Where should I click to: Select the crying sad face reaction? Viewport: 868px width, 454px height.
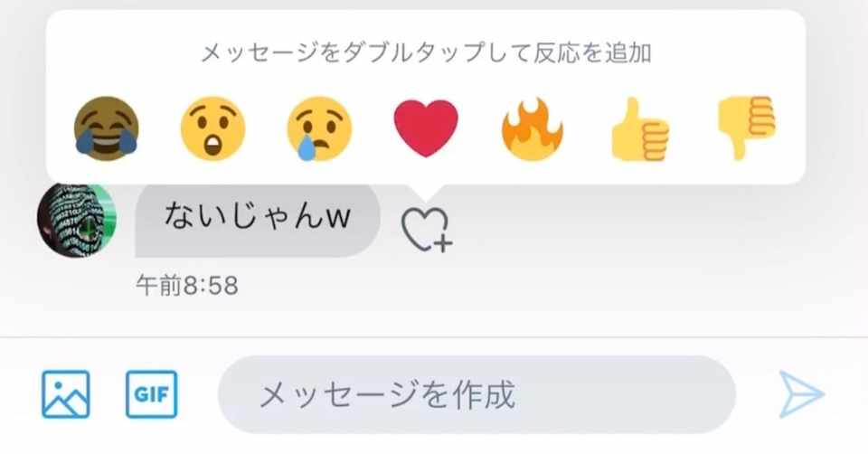[x=319, y=128]
